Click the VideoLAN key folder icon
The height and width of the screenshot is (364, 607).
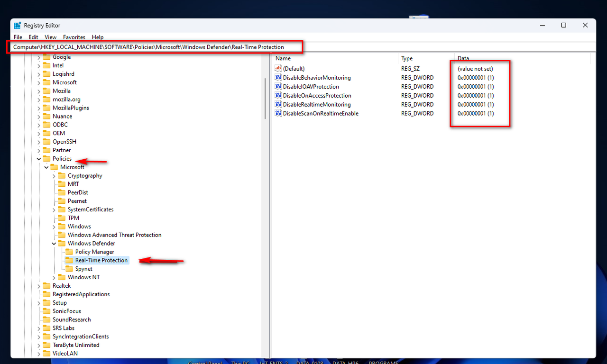tap(46, 354)
